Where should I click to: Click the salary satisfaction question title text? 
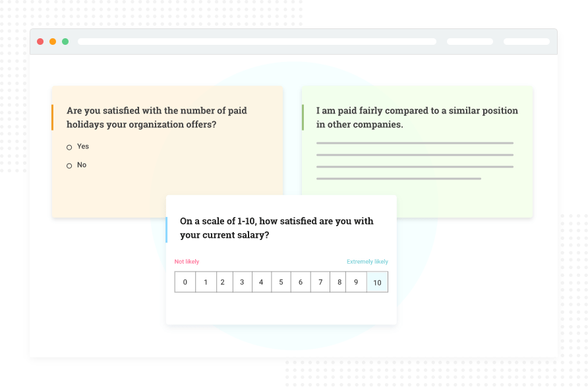pyautogui.click(x=277, y=228)
